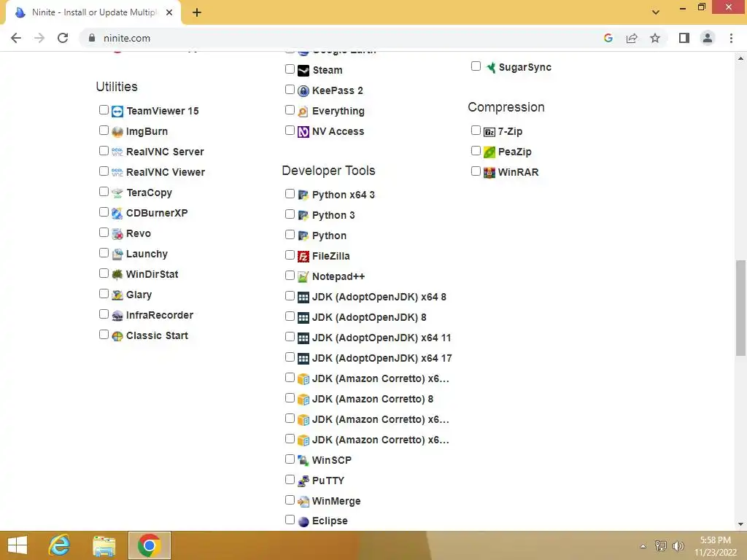Viewport: 747px width, 560px height.
Task: Go back to previous page
Action: point(16,38)
